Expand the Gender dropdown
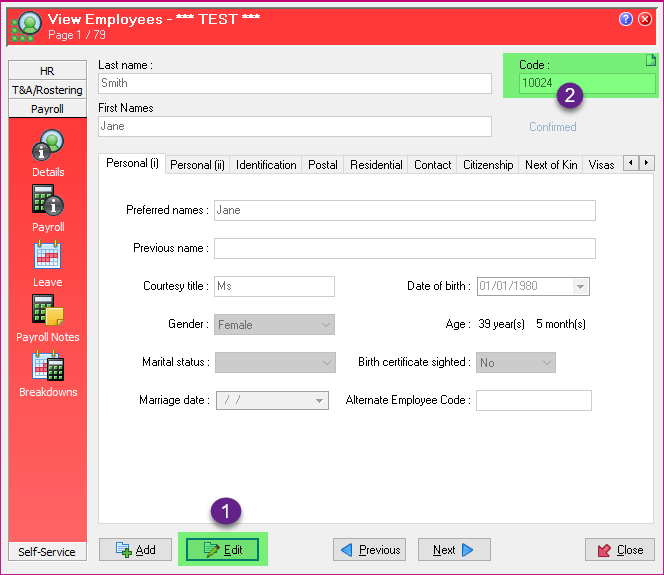 coord(325,325)
